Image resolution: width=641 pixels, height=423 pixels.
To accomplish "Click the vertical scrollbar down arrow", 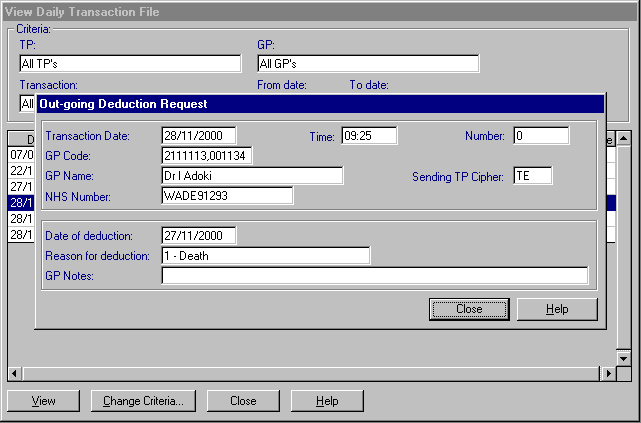I will click(623, 357).
